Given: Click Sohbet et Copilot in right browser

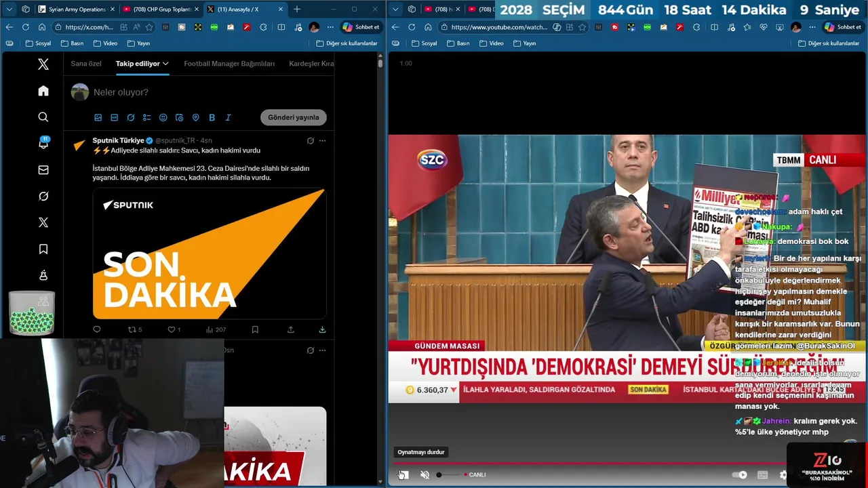Looking at the screenshot, I should click(x=842, y=27).
